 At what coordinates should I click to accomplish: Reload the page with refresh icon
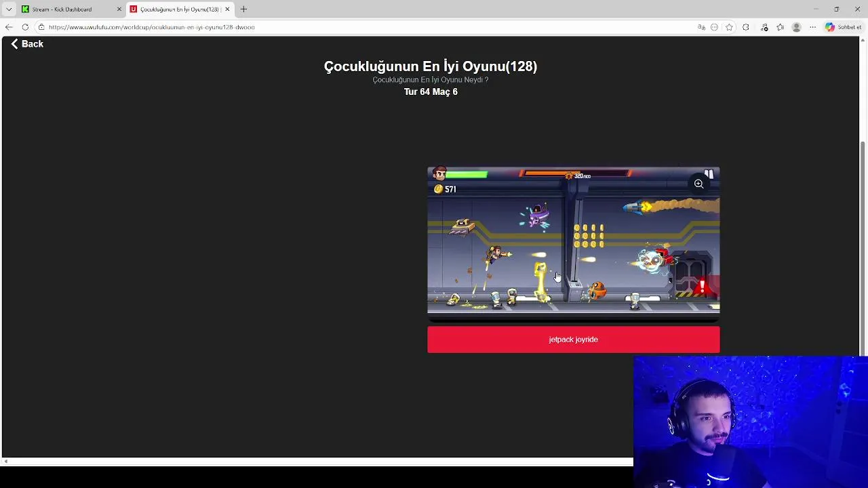pos(25,27)
